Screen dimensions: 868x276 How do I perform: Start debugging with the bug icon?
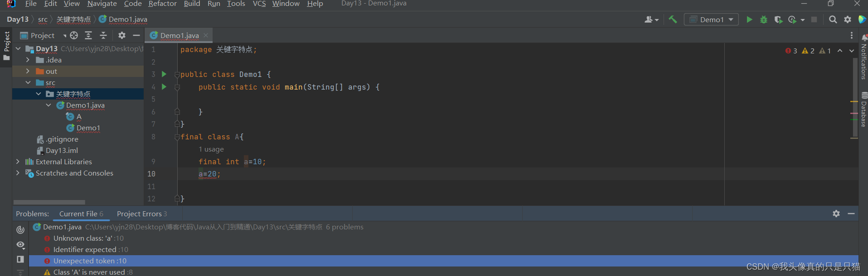click(x=764, y=19)
